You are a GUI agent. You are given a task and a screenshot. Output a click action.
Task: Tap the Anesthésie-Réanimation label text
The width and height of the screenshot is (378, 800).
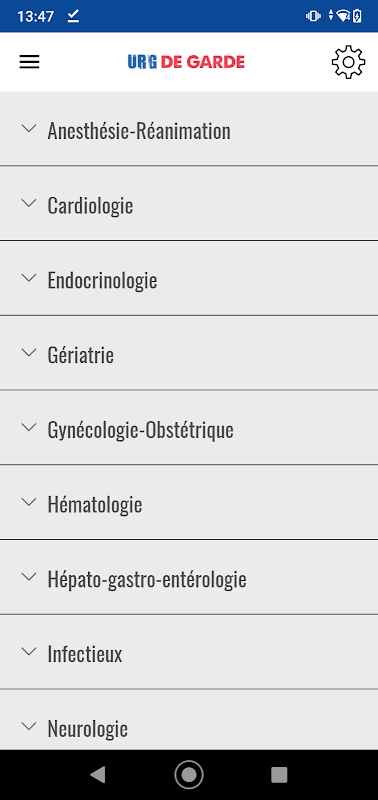tap(139, 131)
